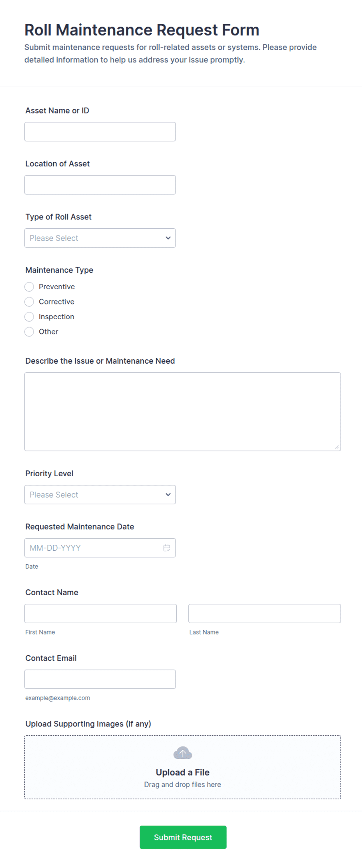Click the Upload a File text
This screenshot has width=362, height=868.
[183, 772]
